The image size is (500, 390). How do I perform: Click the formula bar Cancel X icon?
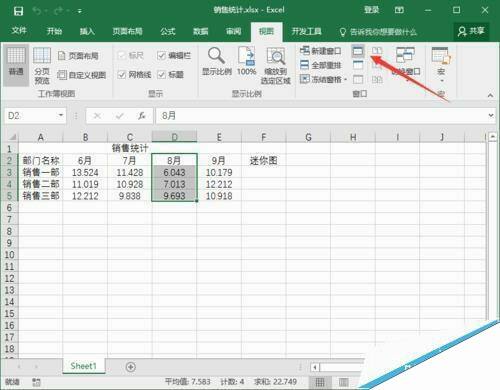pos(97,116)
